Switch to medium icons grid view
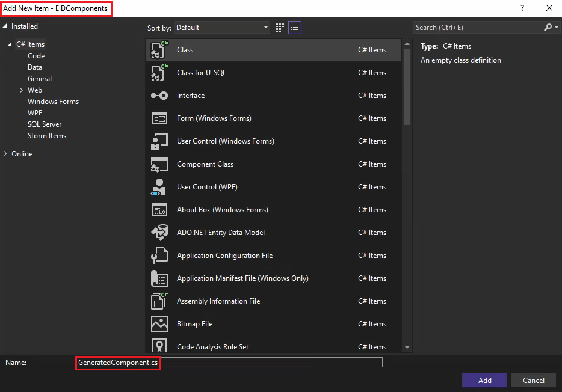This screenshot has width=562, height=392. (x=280, y=28)
